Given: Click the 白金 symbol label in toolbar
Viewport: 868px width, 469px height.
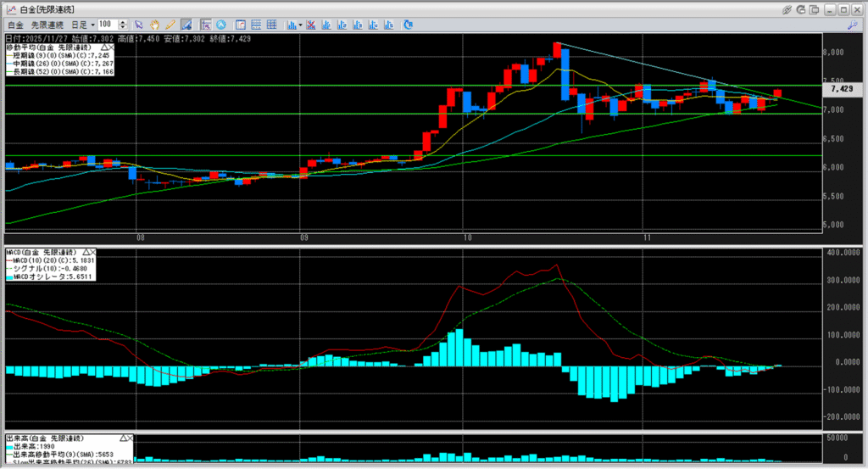Looking at the screenshot, I should coord(14,25).
